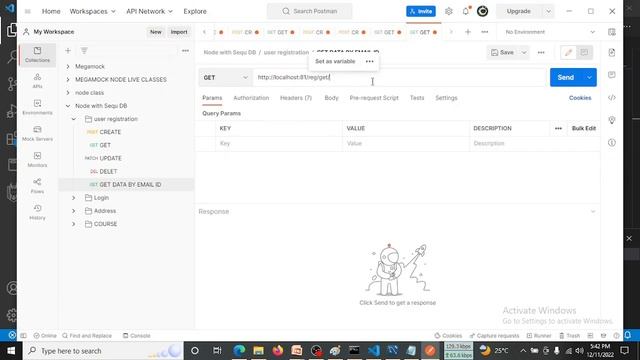640x360 pixels.
Task: Open the API Network menu
Action: 149,11
